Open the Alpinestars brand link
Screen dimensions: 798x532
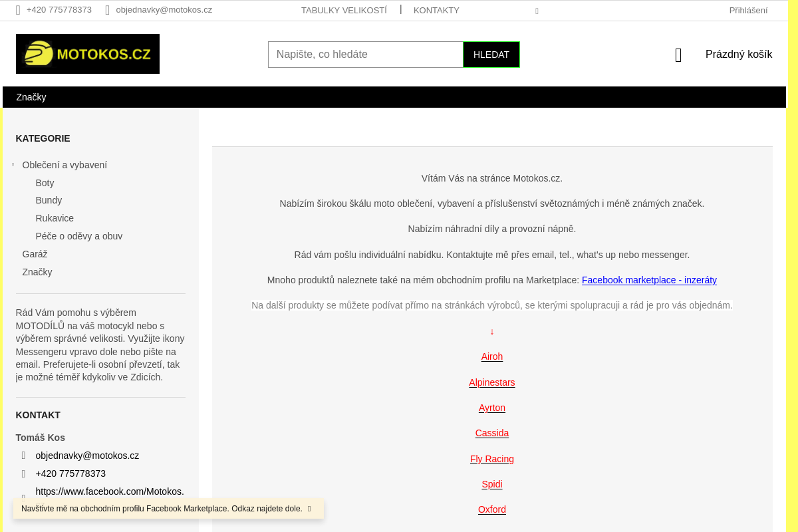pos(492,382)
